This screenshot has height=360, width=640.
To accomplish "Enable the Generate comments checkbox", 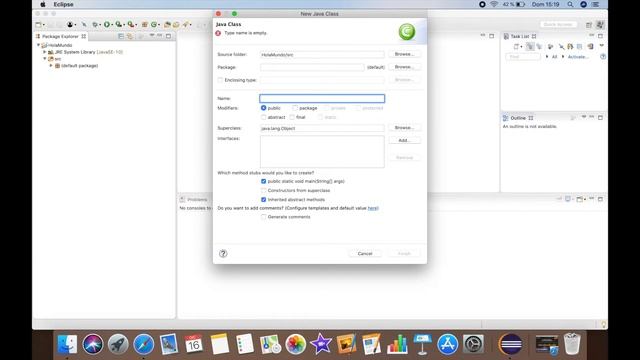I will click(263, 217).
